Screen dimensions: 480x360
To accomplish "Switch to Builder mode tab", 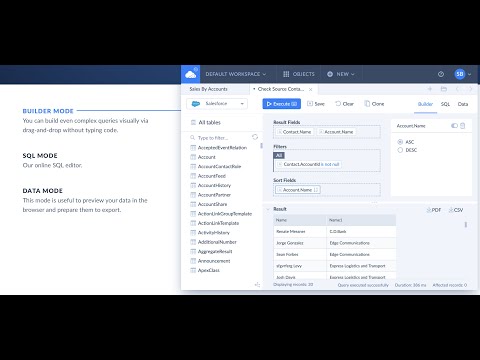I will tap(425, 104).
